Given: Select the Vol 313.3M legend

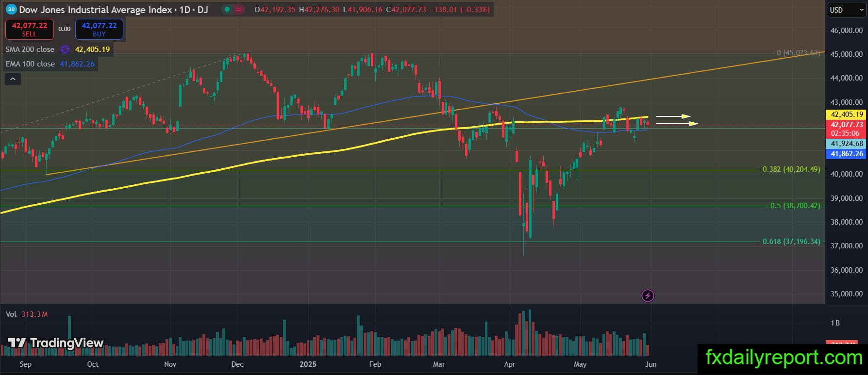Looking at the screenshot, I should 27,314.
